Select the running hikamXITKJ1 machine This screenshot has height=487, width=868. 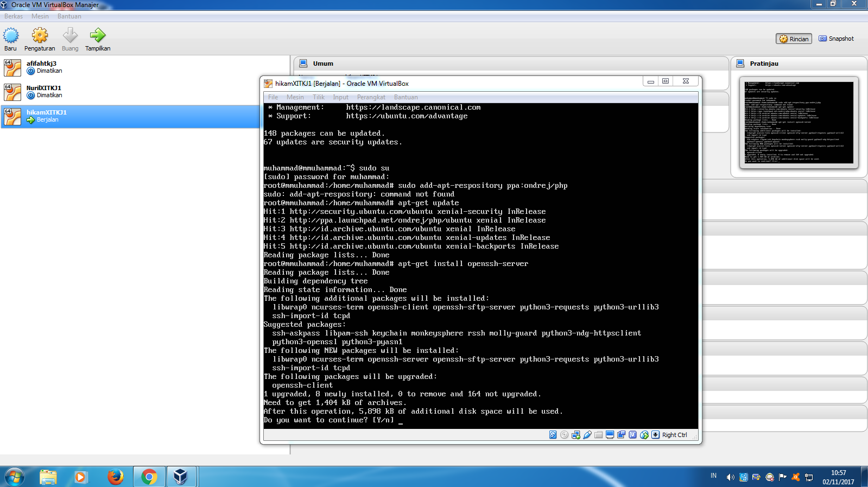[130, 116]
